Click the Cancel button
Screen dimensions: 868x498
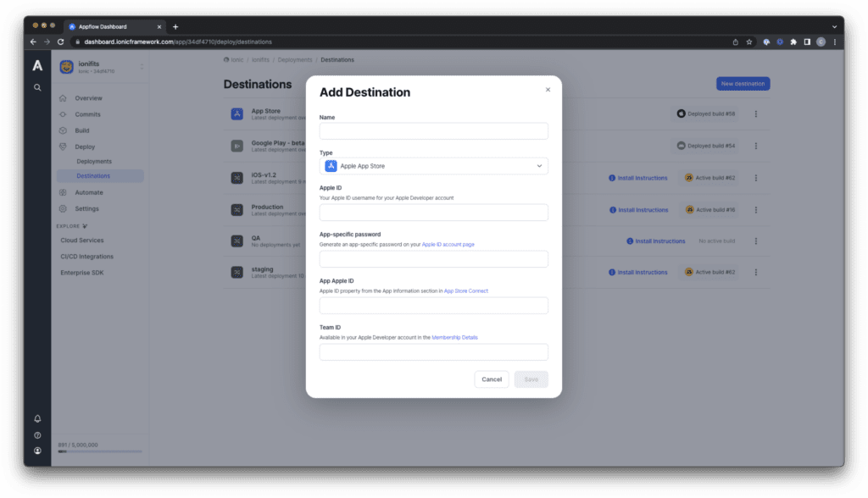492,379
